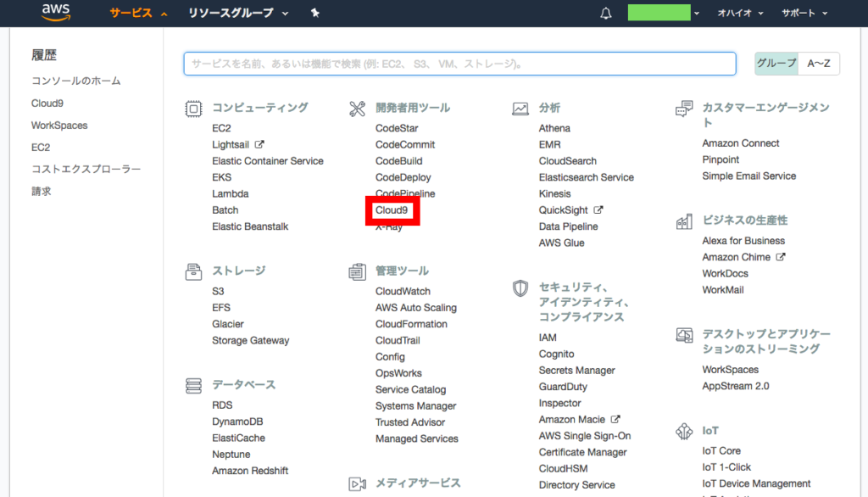
Task: Click the ビジネスの生産性 icon
Action: point(684,221)
